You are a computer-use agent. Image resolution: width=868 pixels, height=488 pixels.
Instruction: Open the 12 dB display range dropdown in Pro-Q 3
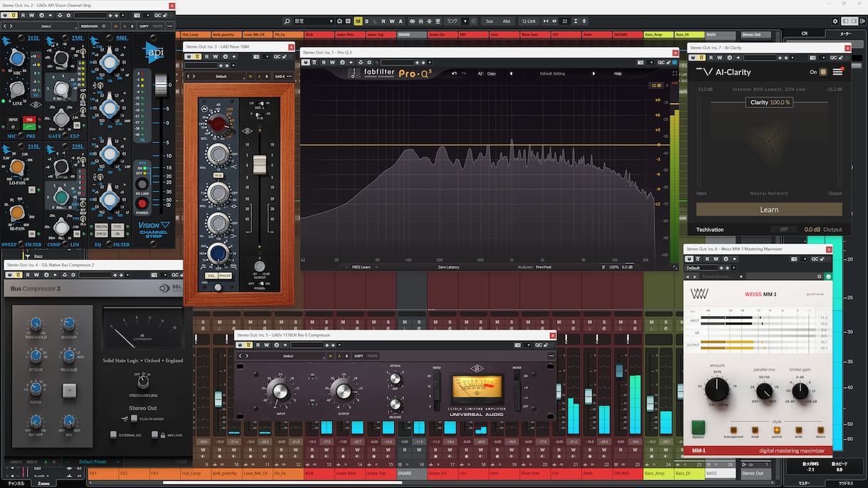pos(656,85)
